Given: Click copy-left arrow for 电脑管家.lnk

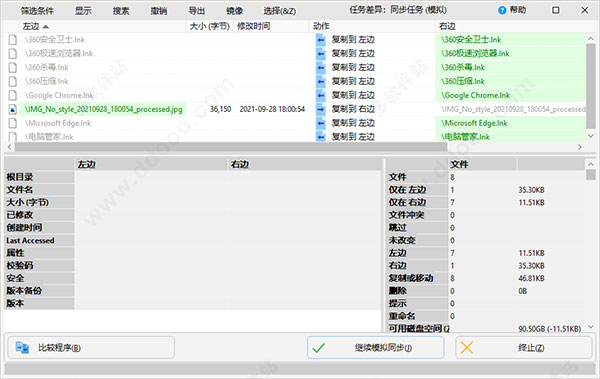Looking at the screenshot, I should [321, 136].
